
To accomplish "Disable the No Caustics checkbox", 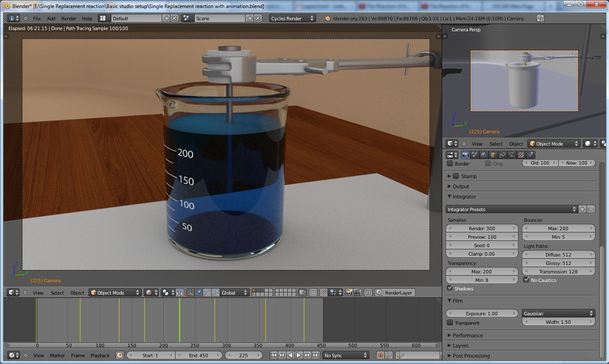I will [526, 280].
